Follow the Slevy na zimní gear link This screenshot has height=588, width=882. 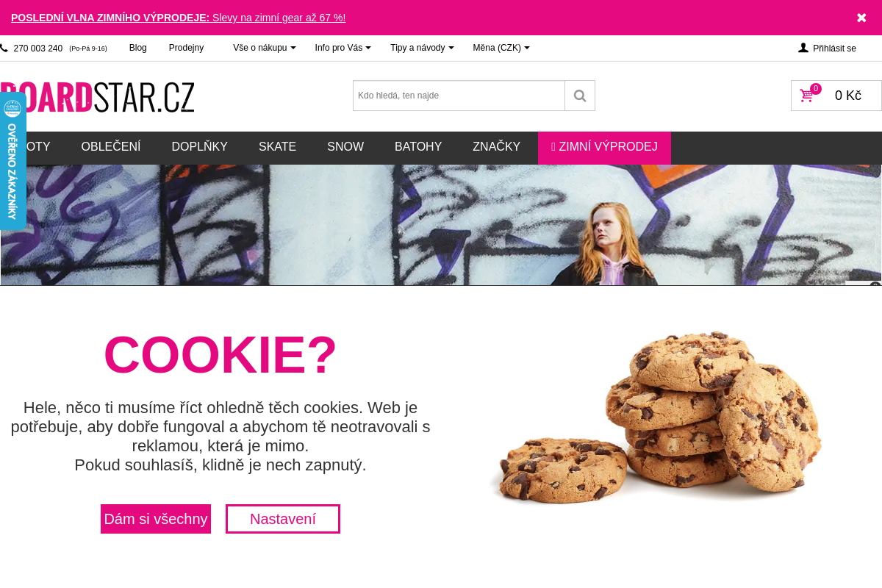click(279, 18)
